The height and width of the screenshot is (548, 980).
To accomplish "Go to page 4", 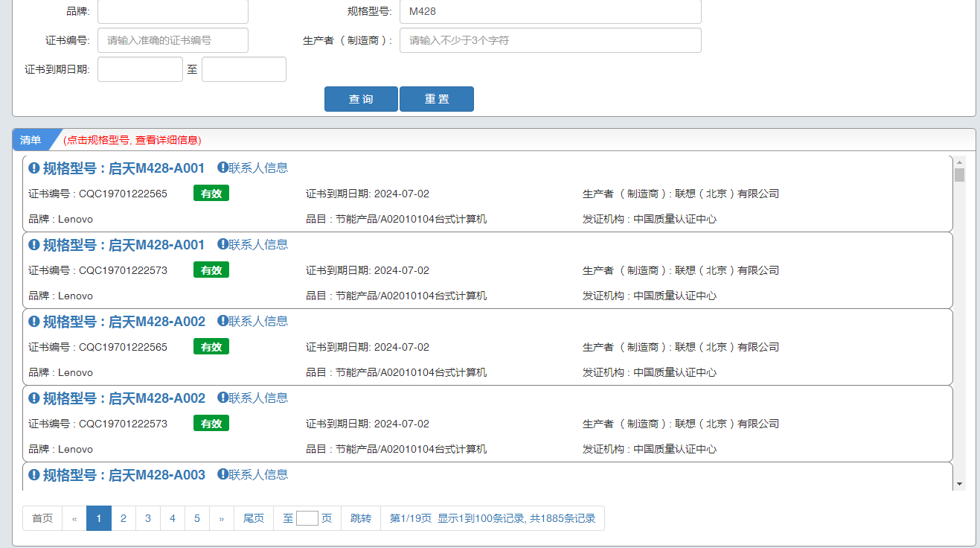I will tap(173, 518).
